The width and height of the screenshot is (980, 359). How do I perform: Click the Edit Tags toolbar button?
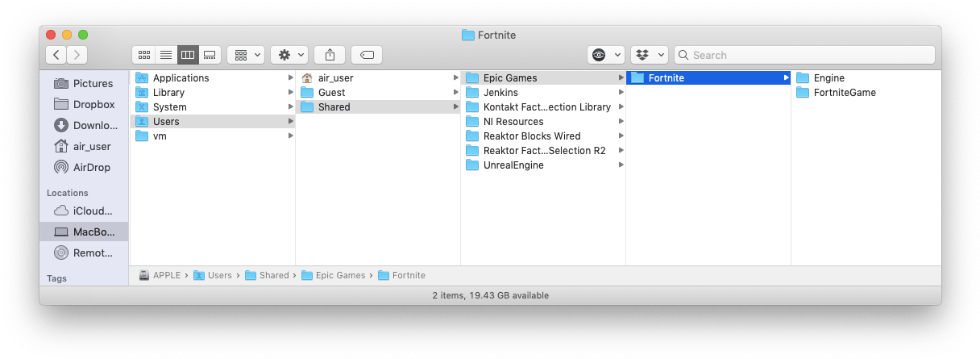(x=367, y=55)
